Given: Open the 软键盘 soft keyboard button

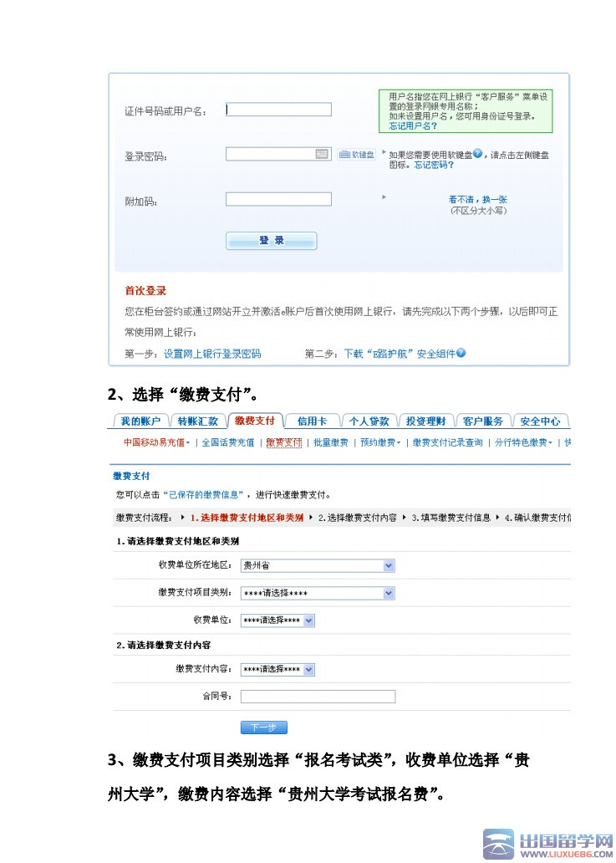Looking at the screenshot, I should pos(357,155).
